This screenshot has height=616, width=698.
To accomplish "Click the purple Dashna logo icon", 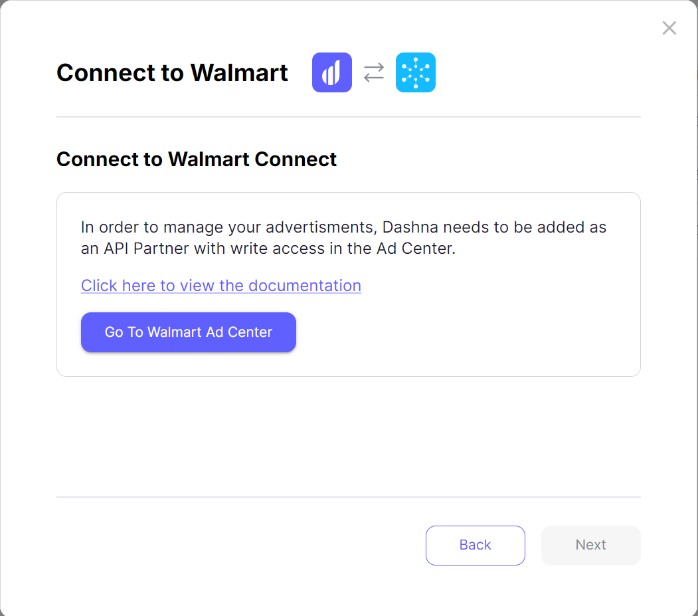I will point(331,72).
